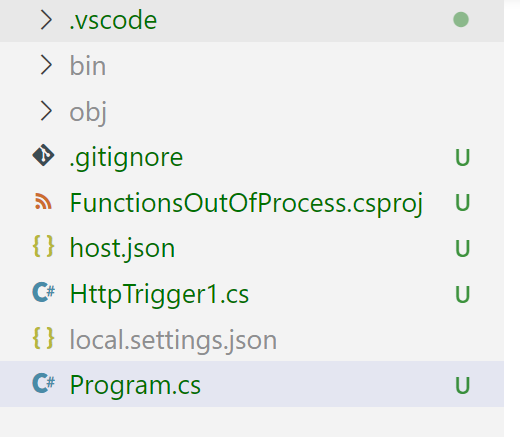Click the C# icon beside HttpTrigger1.cs
This screenshot has width=520, height=437.
(x=44, y=292)
